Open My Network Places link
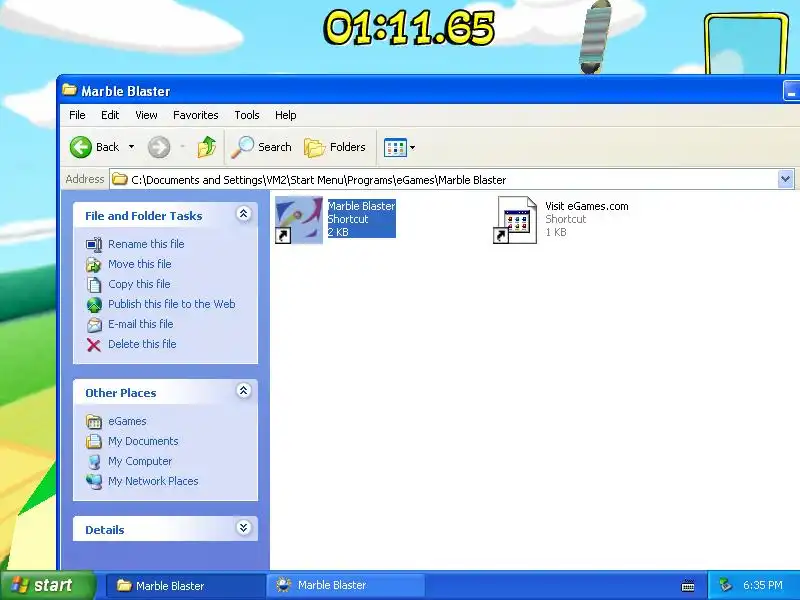The width and height of the screenshot is (800, 600). coord(153,481)
